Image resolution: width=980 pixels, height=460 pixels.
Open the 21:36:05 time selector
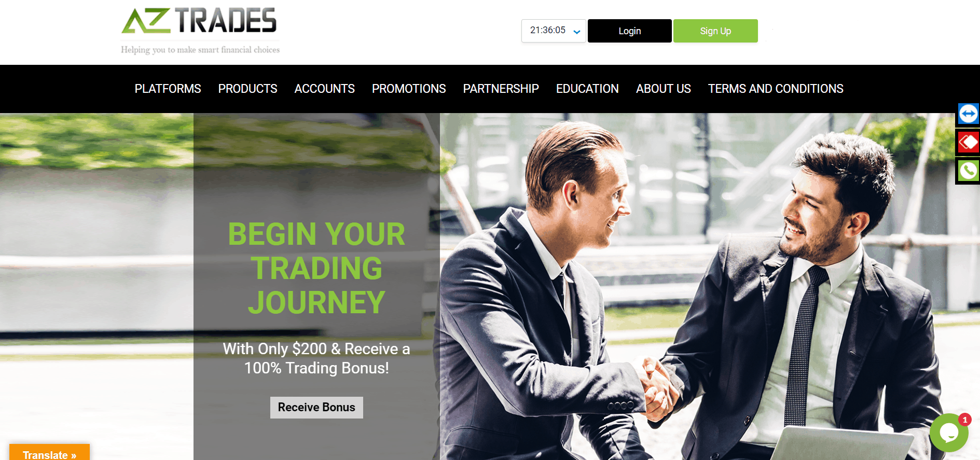554,31
